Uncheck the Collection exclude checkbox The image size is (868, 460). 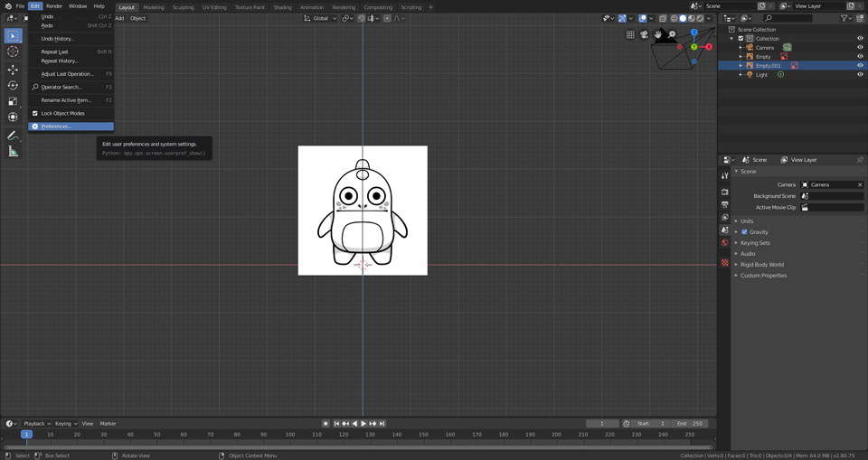741,39
